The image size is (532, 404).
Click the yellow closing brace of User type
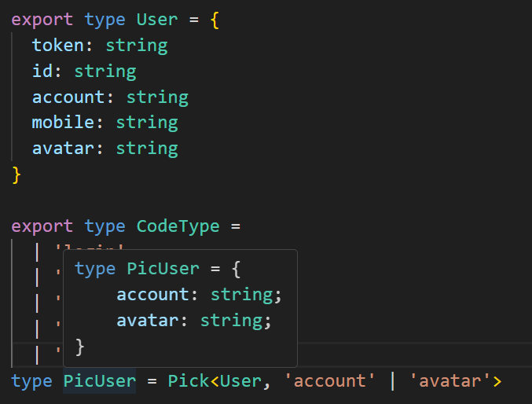click(x=17, y=174)
